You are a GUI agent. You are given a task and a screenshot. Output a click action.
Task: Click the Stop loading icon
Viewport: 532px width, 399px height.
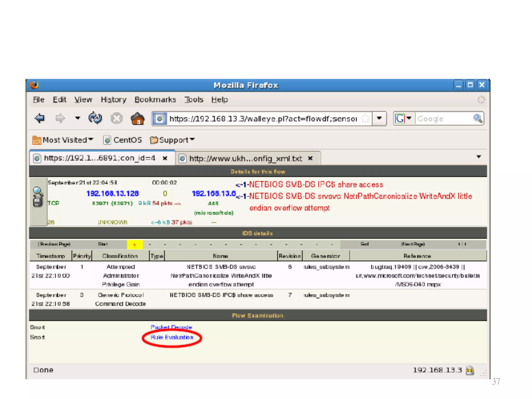pos(117,118)
